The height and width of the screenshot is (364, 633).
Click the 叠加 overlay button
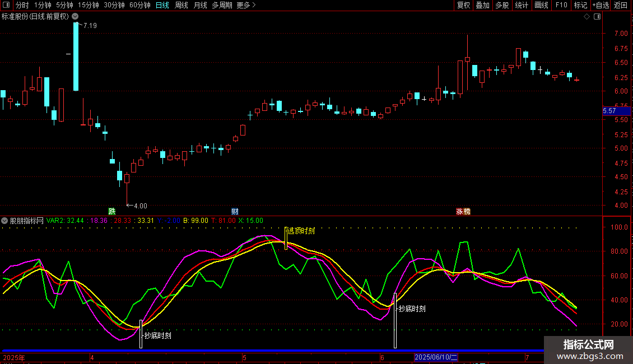(x=482, y=5)
